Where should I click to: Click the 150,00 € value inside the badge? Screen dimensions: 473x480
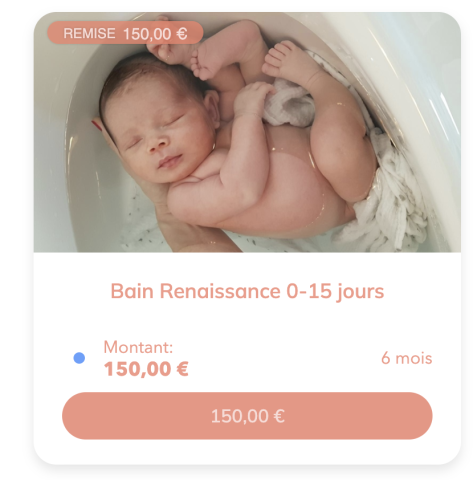click(155, 34)
